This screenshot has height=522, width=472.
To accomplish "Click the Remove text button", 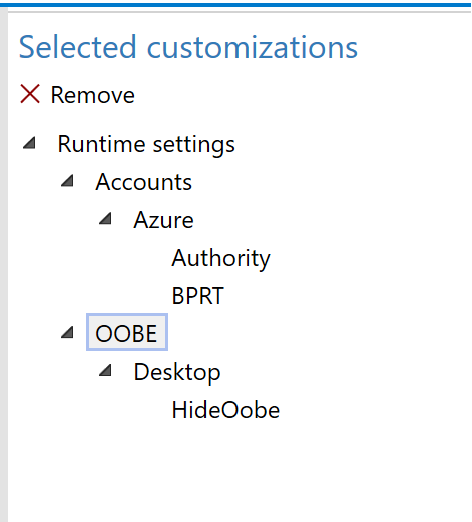I will (x=92, y=95).
